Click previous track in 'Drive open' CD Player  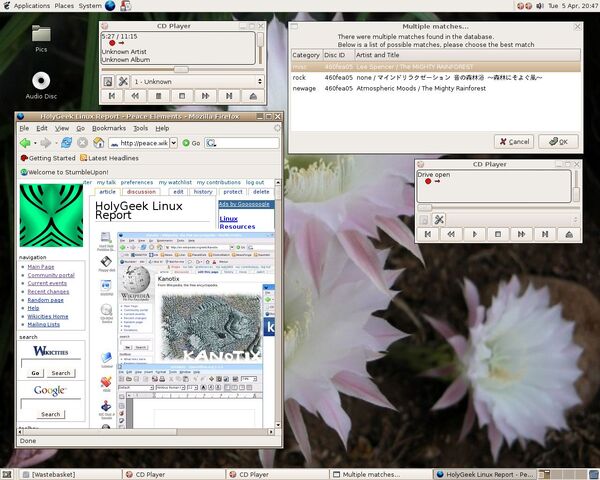[428, 234]
